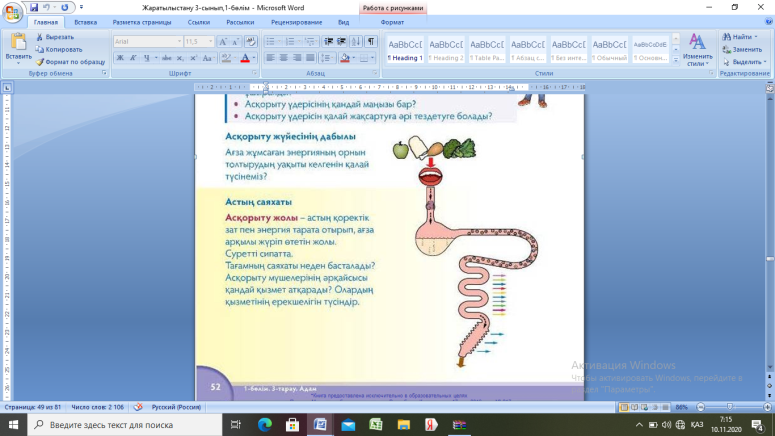Viewport: 775px width, 436px height.
Task: Click the Найти (Find) button
Action: point(741,37)
